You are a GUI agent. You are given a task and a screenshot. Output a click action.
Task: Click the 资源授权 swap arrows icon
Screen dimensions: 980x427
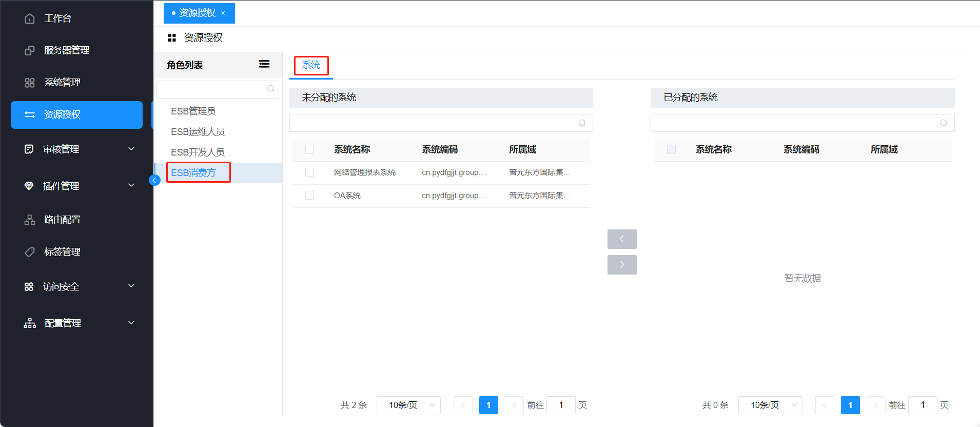[30, 114]
